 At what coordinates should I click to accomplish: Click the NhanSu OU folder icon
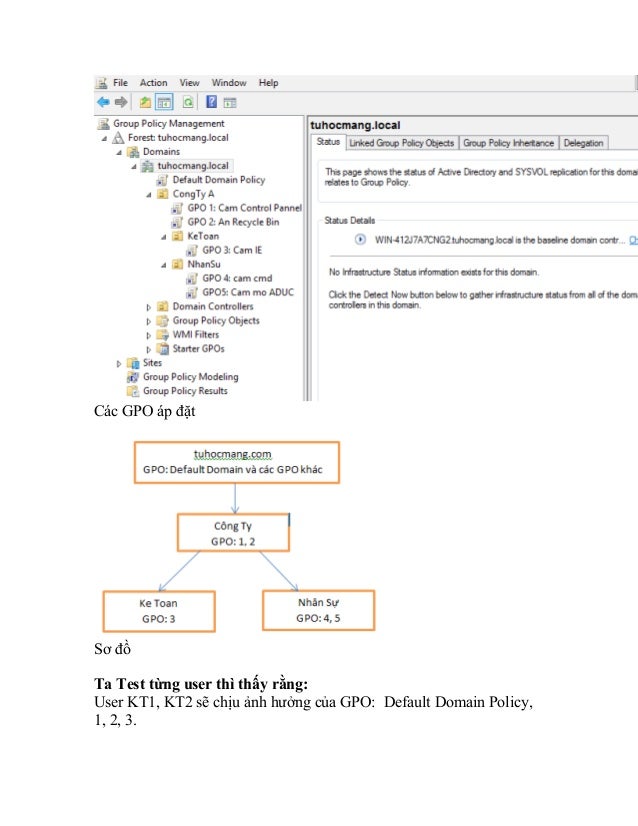(178, 264)
